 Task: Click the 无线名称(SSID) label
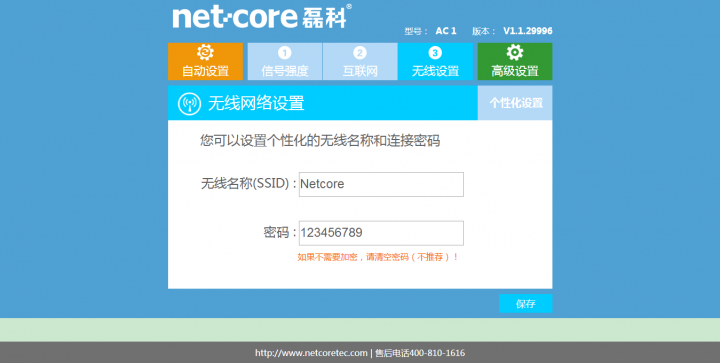pyautogui.click(x=248, y=184)
